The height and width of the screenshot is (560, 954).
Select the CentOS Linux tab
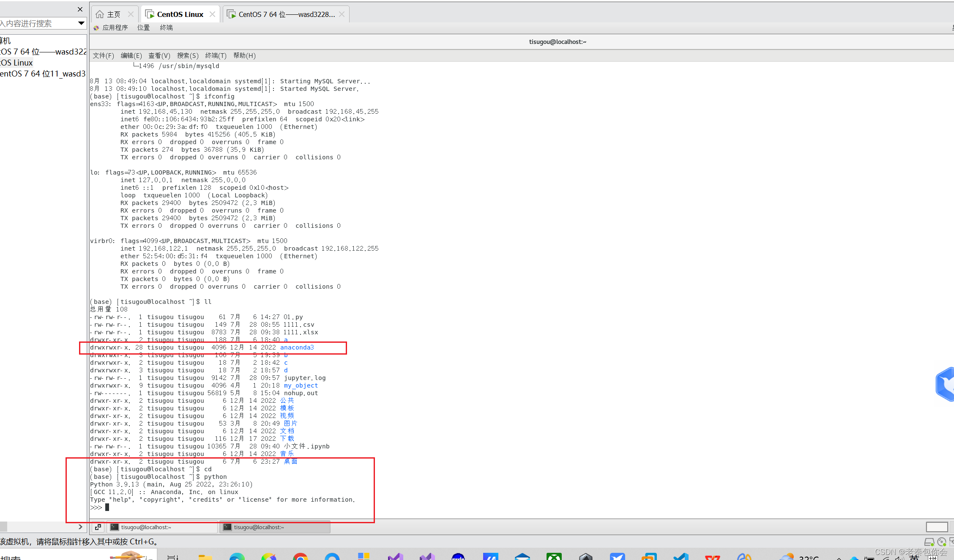point(180,14)
